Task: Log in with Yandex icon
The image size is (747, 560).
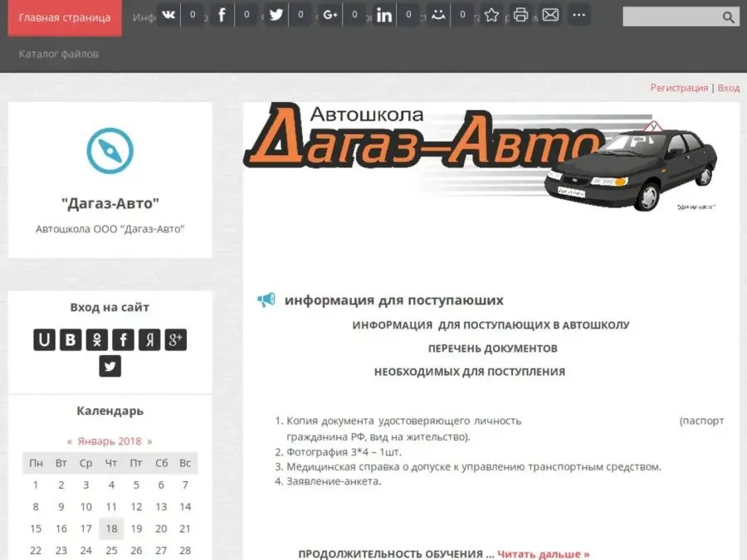Action: 149,339
